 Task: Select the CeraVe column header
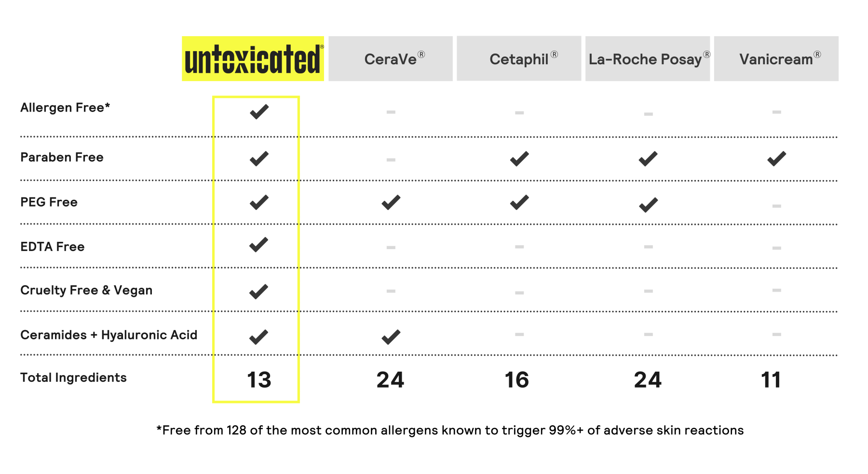(x=391, y=59)
